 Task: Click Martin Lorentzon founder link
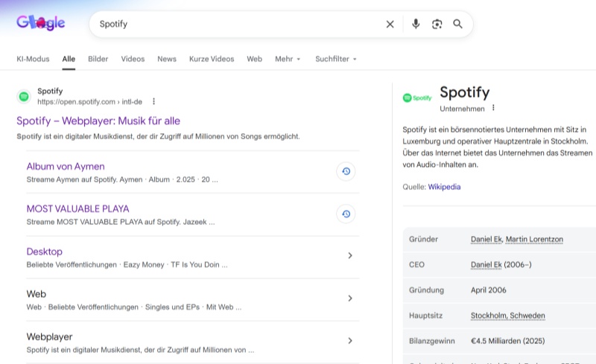coord(534,240)
